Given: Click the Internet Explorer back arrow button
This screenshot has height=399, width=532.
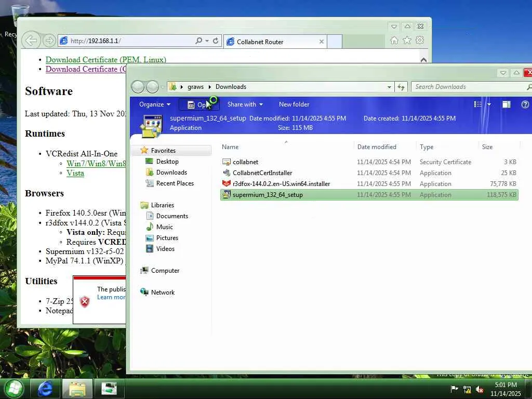Looking at the screenshot, I should coord(31,41).
